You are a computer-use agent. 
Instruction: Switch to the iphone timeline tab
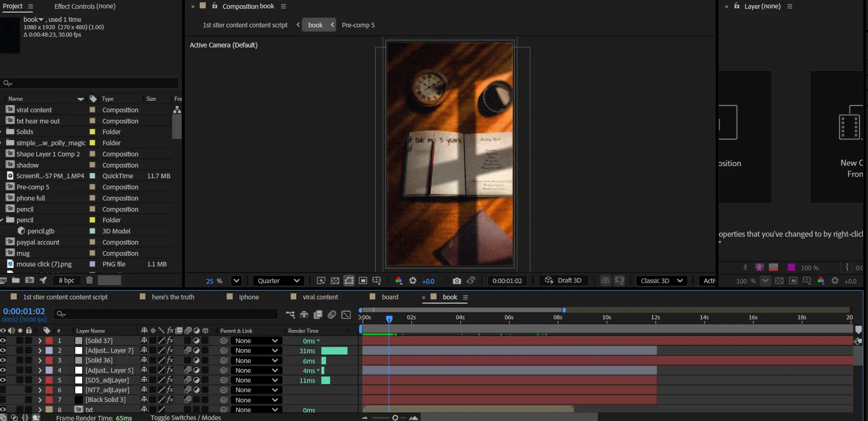click(x=249, y=297)
